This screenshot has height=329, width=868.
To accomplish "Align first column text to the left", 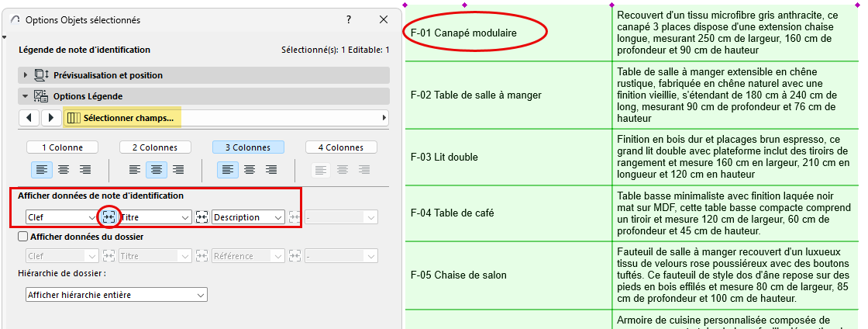I will coord(40,169).
